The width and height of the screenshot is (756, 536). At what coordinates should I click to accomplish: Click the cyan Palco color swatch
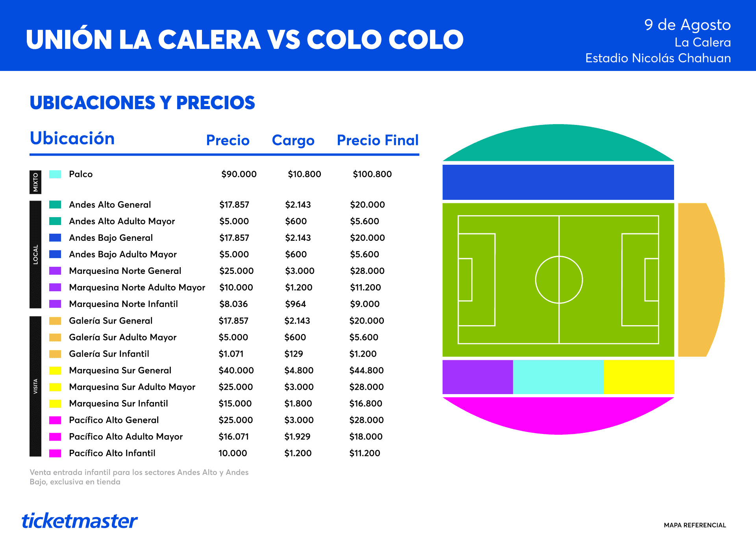point(55,174)
